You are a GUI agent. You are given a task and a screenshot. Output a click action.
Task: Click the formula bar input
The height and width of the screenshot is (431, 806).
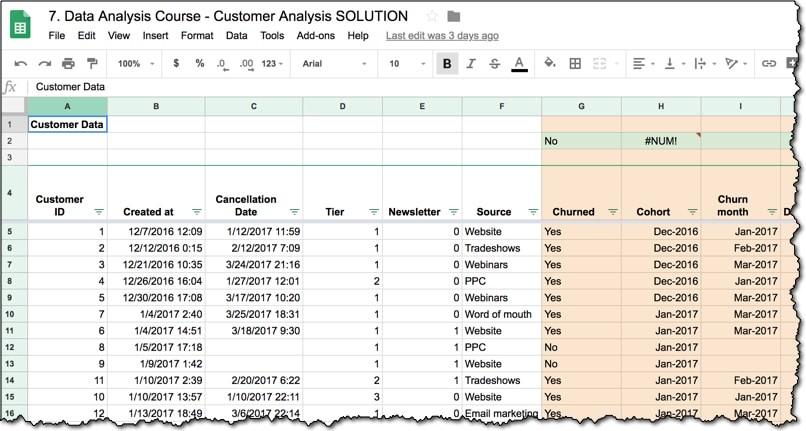click(400, 87)
